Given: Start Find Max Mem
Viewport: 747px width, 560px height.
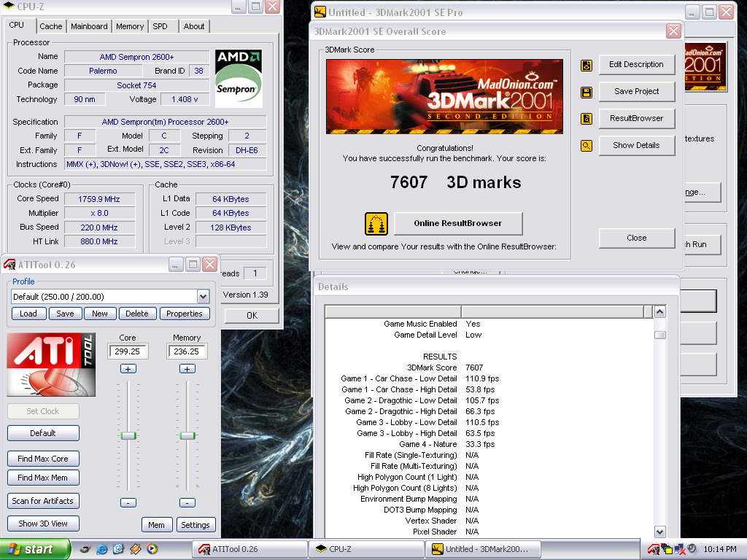Looking at the screenshot, I should click(x=43, y=478).
